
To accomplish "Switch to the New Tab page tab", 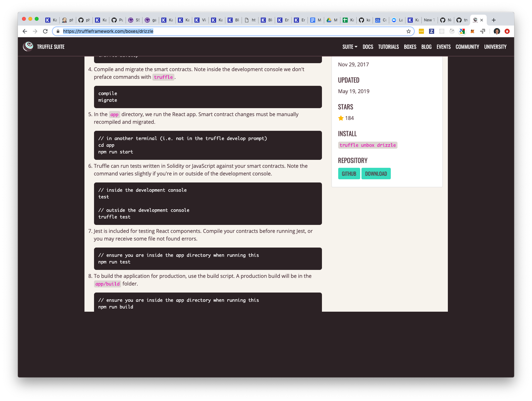I will [429, 20].
